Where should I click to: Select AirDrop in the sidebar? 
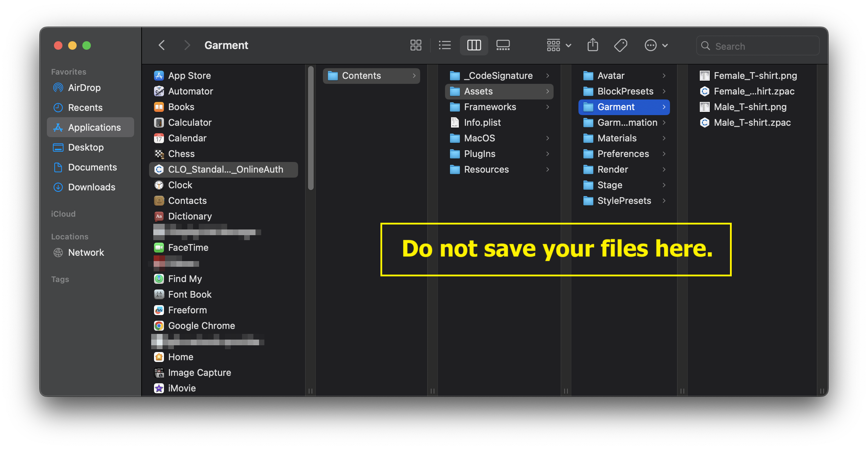(x=90, y=88)
